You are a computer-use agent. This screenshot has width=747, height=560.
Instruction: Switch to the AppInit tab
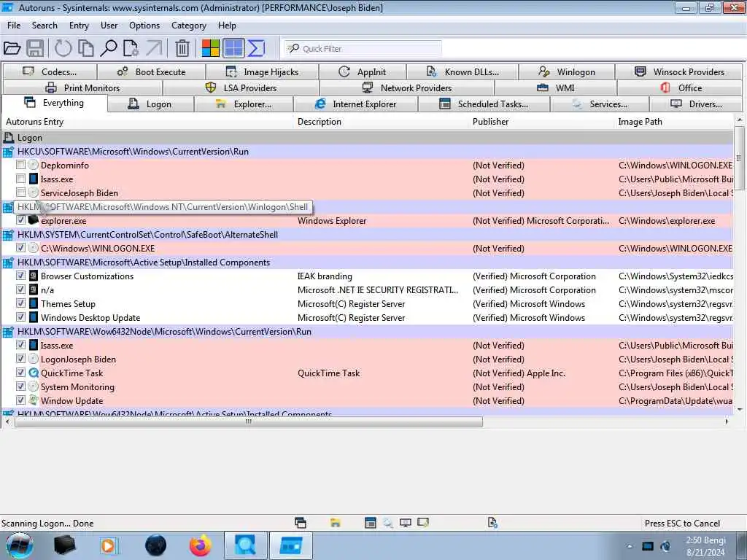click(x=363, y=71)
